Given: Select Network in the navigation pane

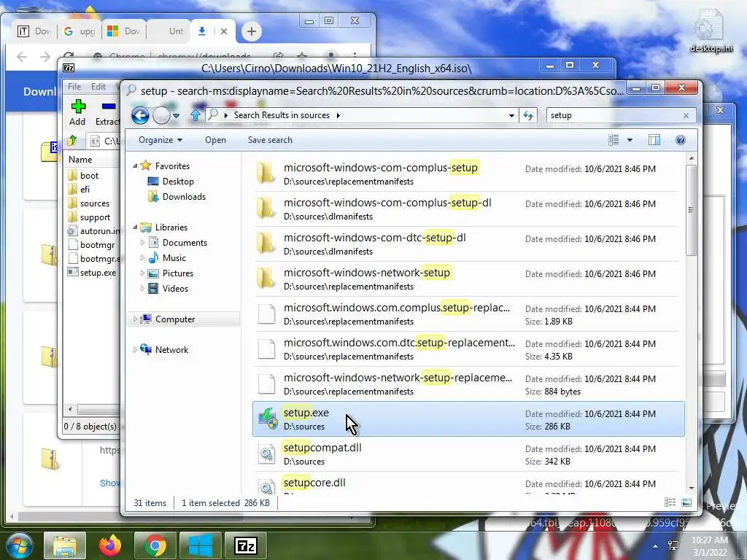Looking at the screenshot, I should (171, 349).
